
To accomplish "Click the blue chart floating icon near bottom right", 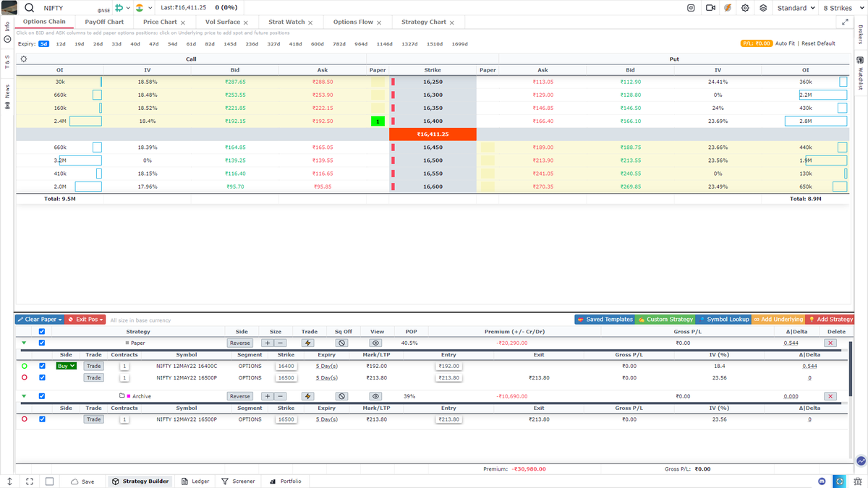I will 861,461.
